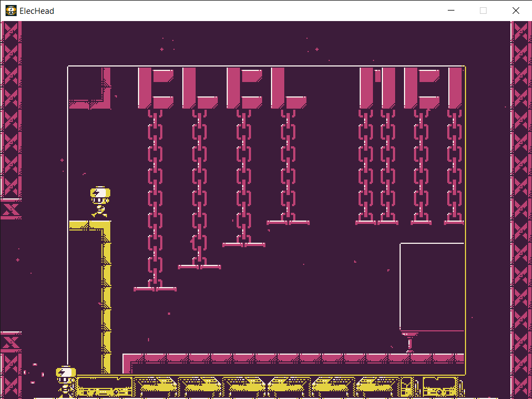This screenshot has height=399, width=532.
Task: Click the robot character on the bottom conveyor floor
Action: (66, 382)
